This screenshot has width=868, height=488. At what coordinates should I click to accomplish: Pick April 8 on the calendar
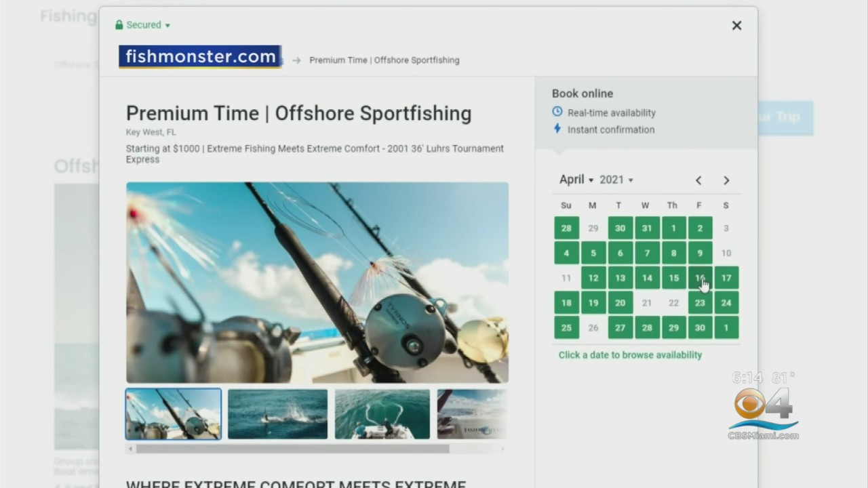coord(673,253)
